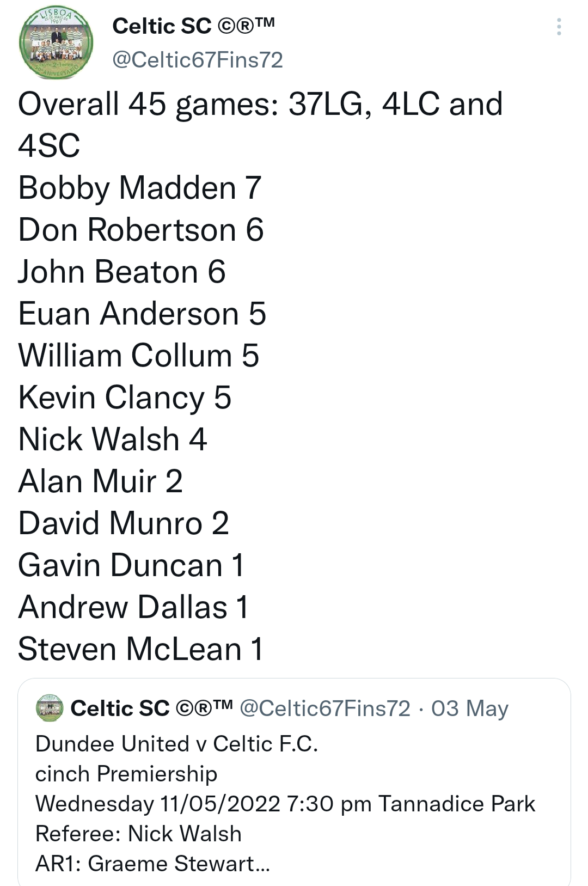Select the Referee: Nick Walsh line in quote

[x=138, y=834]
